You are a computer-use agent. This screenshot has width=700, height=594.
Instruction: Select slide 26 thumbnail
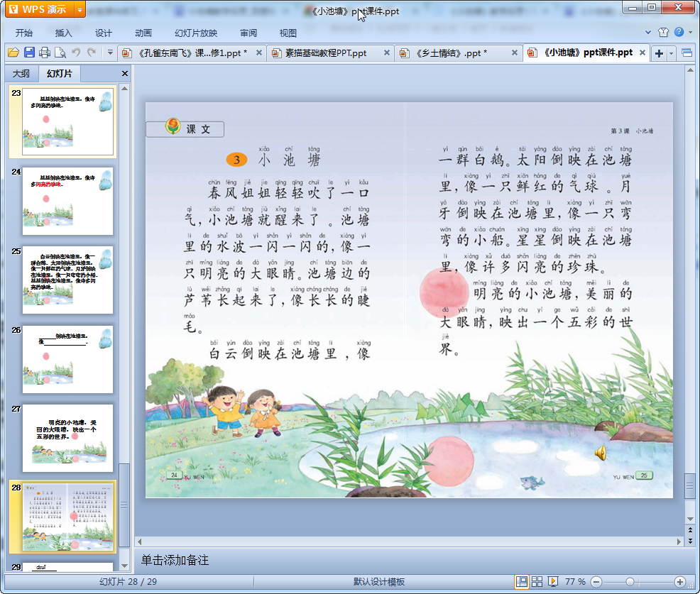(68, 359)
